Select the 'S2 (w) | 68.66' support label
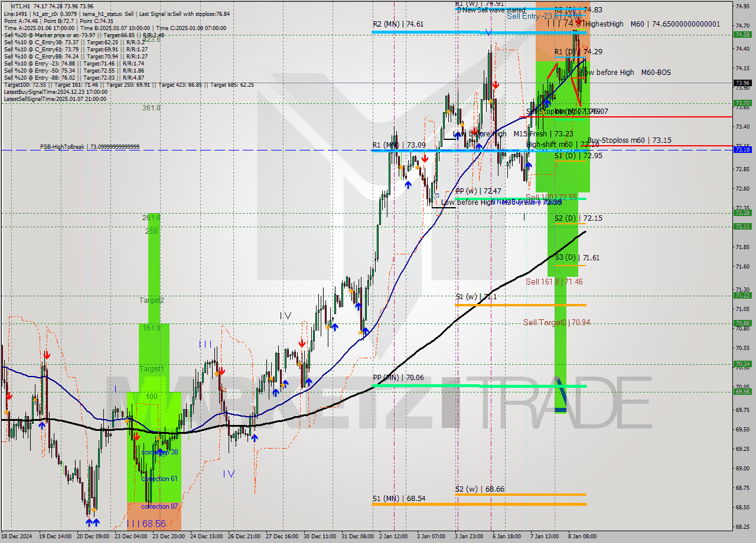 [480, 489]
